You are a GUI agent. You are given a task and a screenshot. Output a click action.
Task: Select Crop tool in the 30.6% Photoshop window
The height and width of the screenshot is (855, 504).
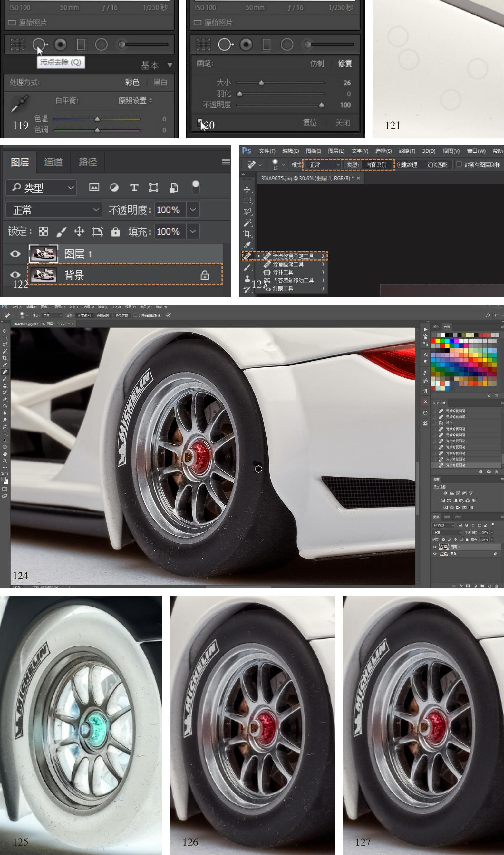point(247,234)
